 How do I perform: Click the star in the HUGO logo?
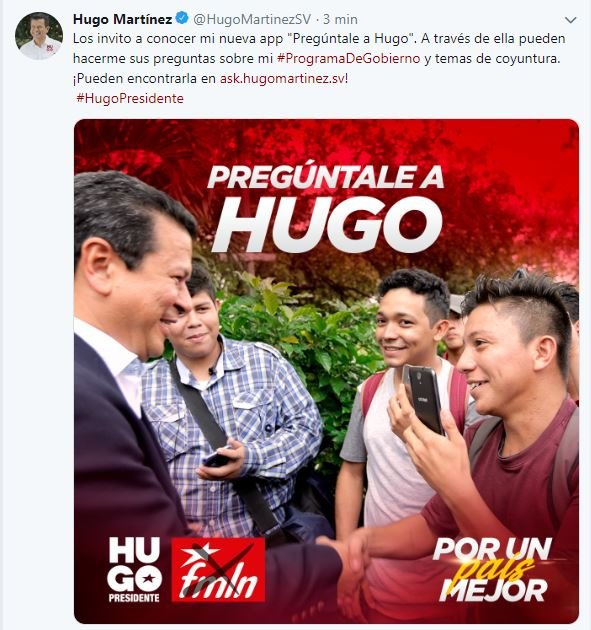[x=150, y=578]
